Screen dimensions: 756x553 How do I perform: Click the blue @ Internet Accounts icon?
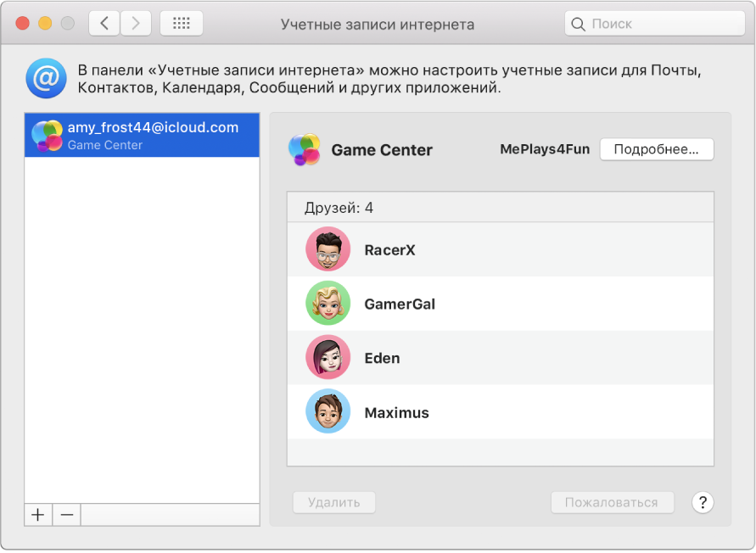click(x=47, y=78)
